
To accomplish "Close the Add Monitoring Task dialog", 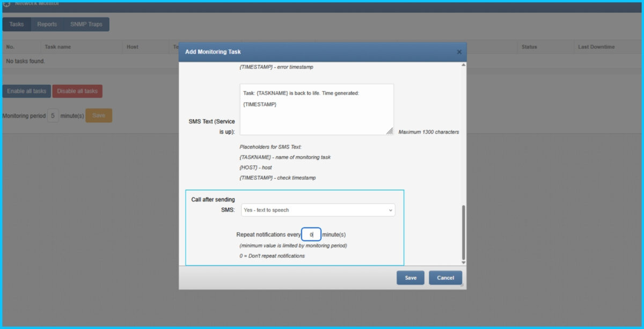I will pos(459,52).
